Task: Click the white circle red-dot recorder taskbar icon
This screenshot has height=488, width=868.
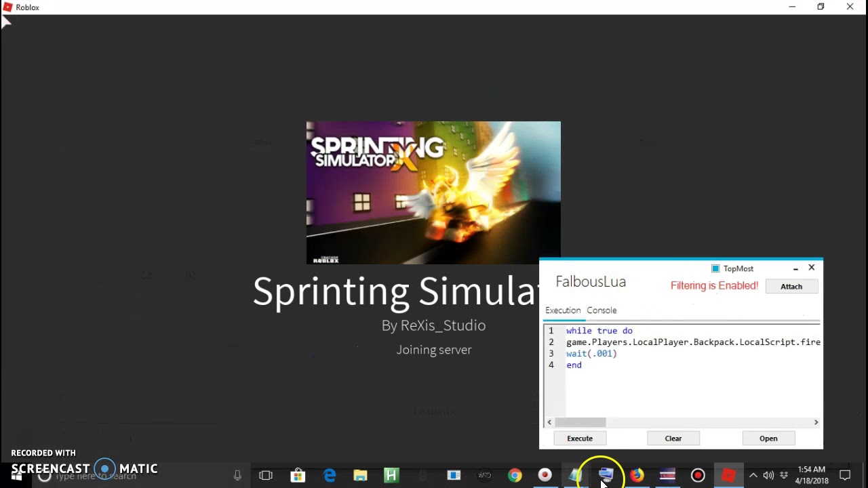Action: coord(545,475)
